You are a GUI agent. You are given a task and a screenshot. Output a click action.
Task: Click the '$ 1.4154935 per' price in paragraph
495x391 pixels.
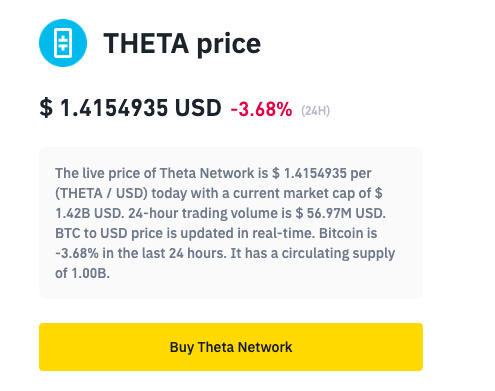click(x=322, y=174)
